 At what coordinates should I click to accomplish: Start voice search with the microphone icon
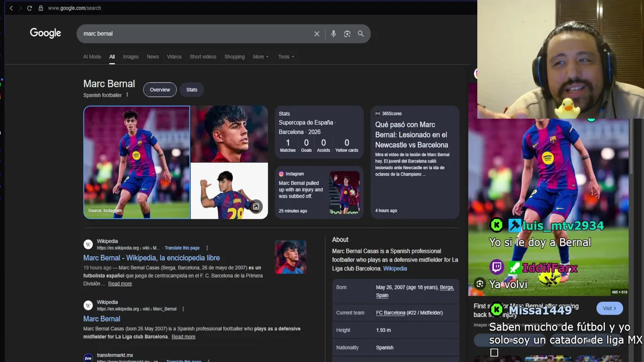[x=333, y=34]
